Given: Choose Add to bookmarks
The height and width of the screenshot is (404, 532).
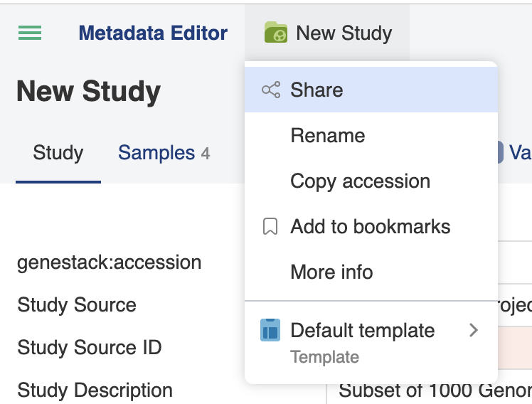Looking at the screenshot, I should (371, 226).
